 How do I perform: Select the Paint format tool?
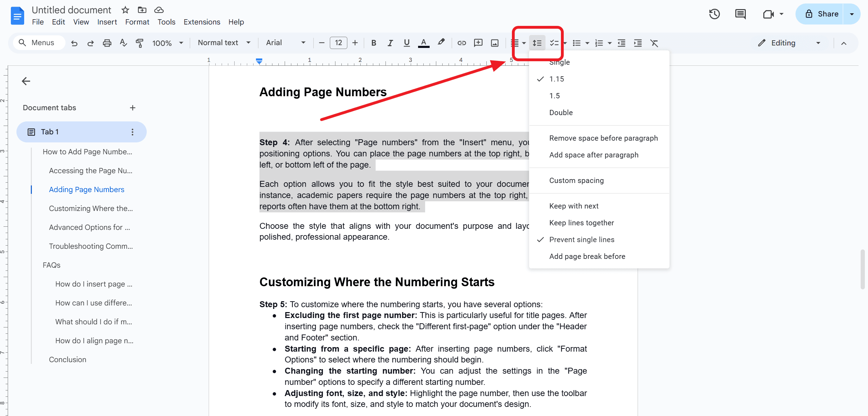click(x=140, y=43)
